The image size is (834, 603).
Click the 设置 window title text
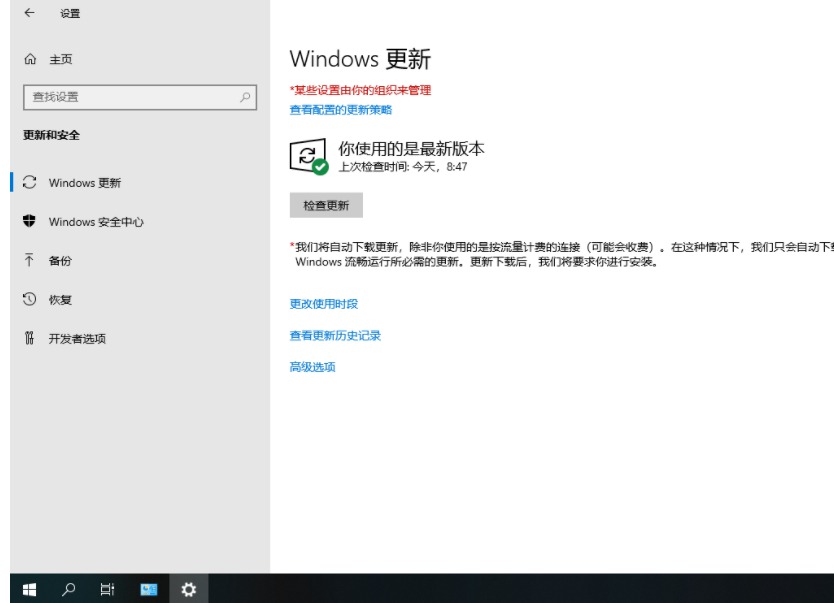(x=70, y=13)
